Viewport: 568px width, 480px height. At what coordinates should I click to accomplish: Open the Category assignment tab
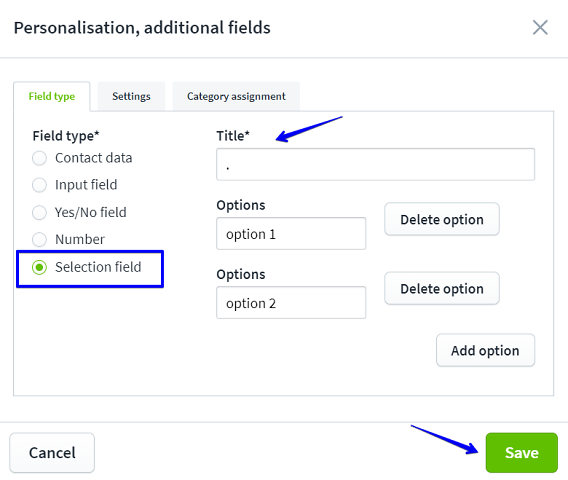pyautogui.click(x=236, y=96)
